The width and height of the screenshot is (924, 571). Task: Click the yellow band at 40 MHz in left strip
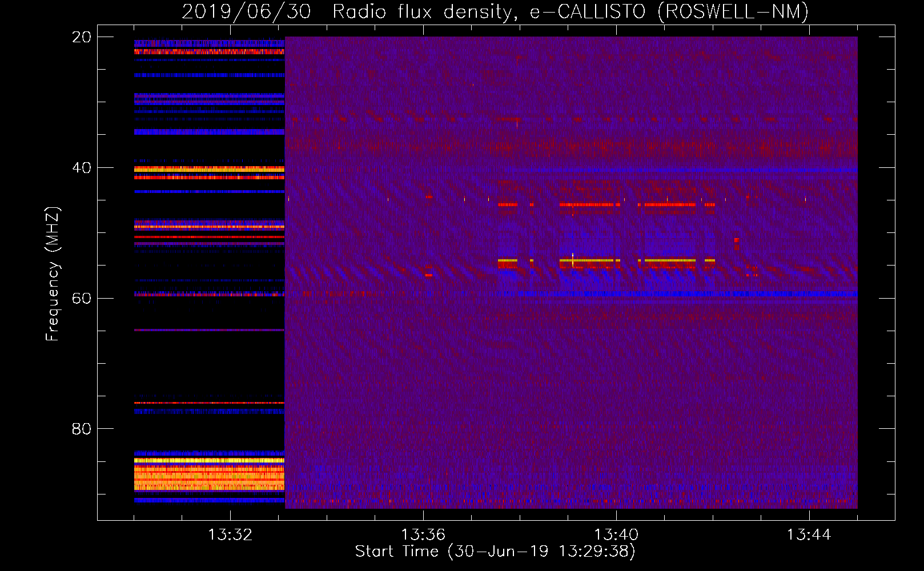(209, 170)
